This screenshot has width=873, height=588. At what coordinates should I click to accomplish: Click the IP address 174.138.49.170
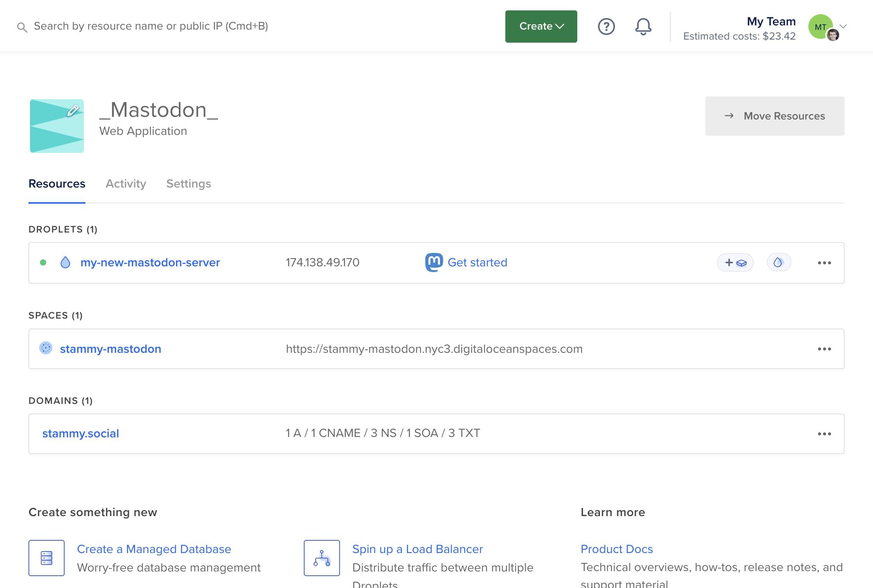(322, 262)
